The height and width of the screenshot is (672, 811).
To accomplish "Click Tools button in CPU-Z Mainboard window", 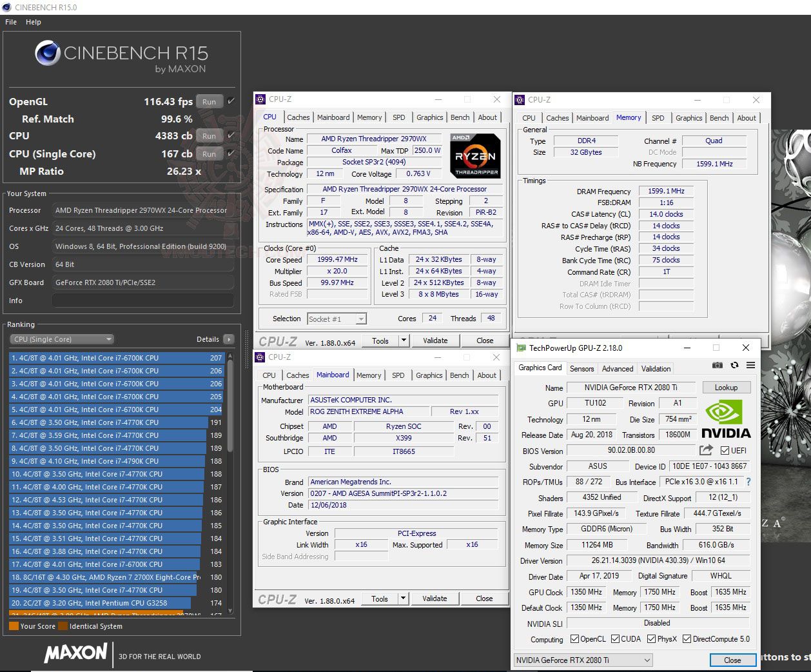I will coord(380,598).
